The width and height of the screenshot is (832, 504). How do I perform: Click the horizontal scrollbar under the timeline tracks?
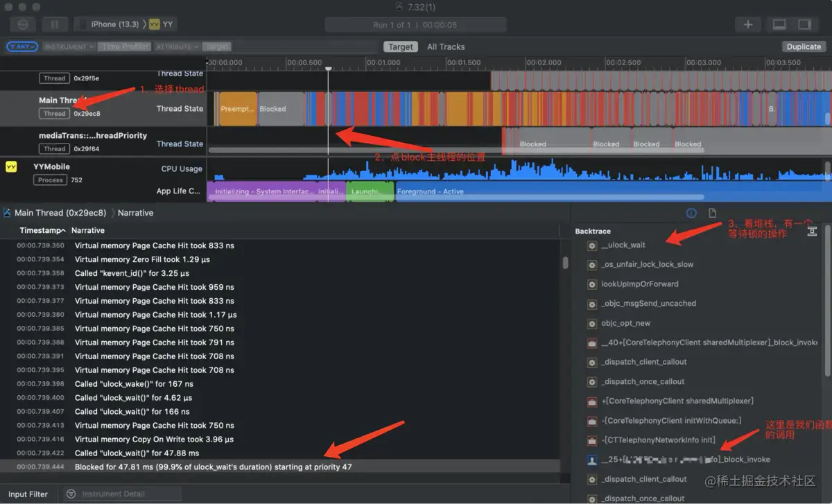coord(456,150)
